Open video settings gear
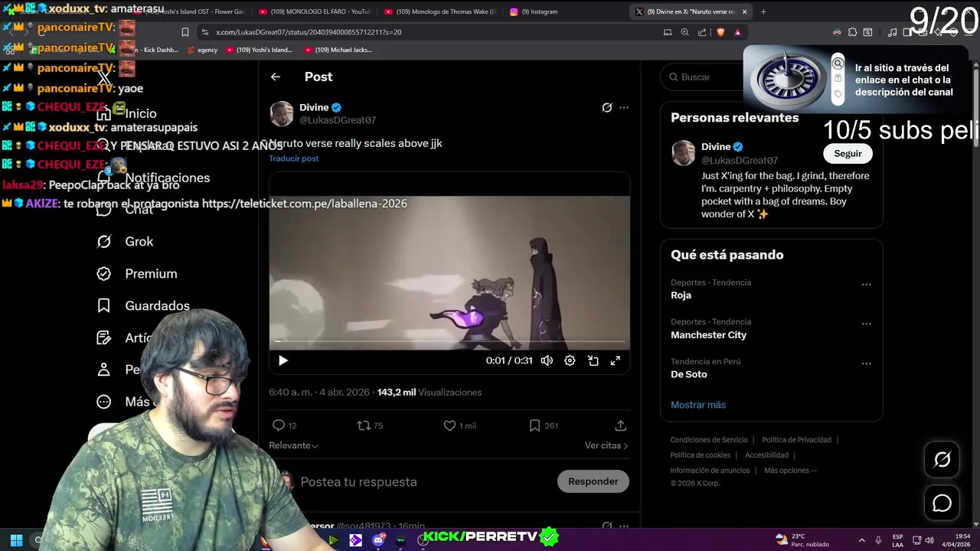The image size is (980, 551). 570,360
